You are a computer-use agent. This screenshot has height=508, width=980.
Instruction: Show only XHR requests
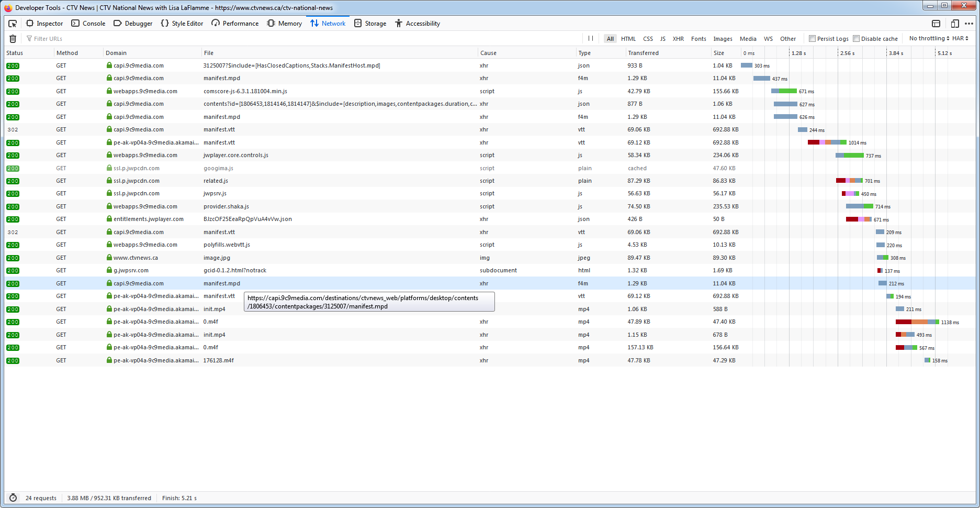(678, 39)
